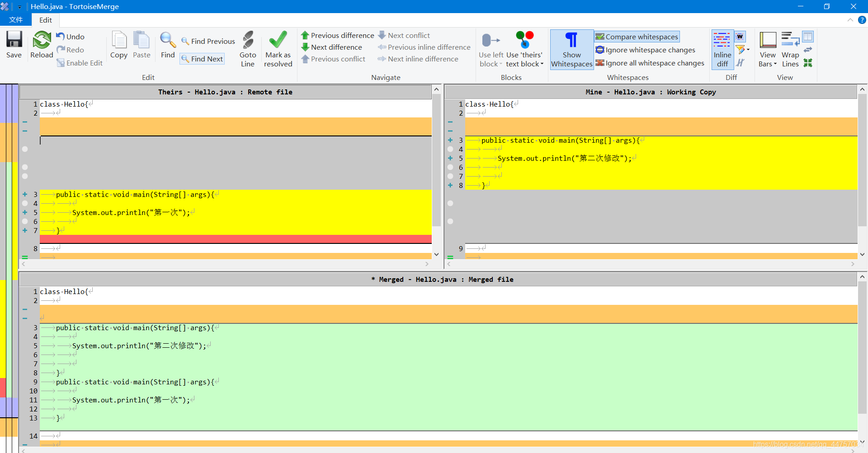Select Ignore all whitespace changes
The height and width of the screenshot is (453, 868).
tap(650, 63)
